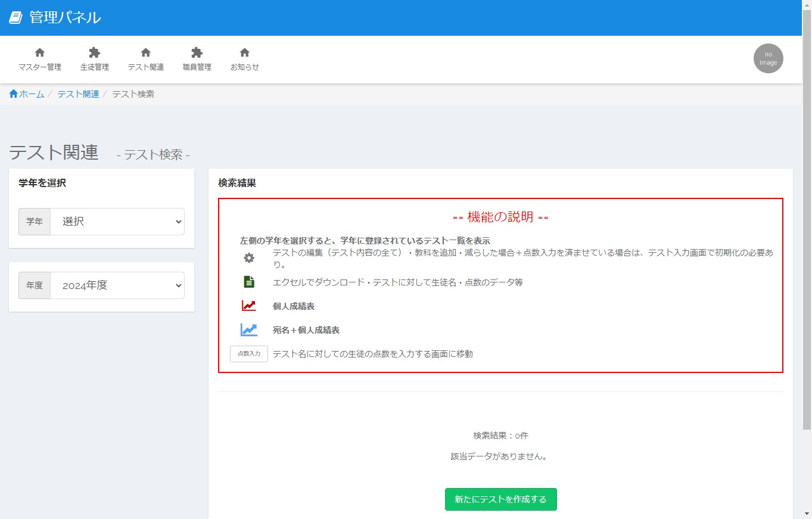
Task: Click the green 新たにテストを作成する button
Action: (x=500, y=499)
